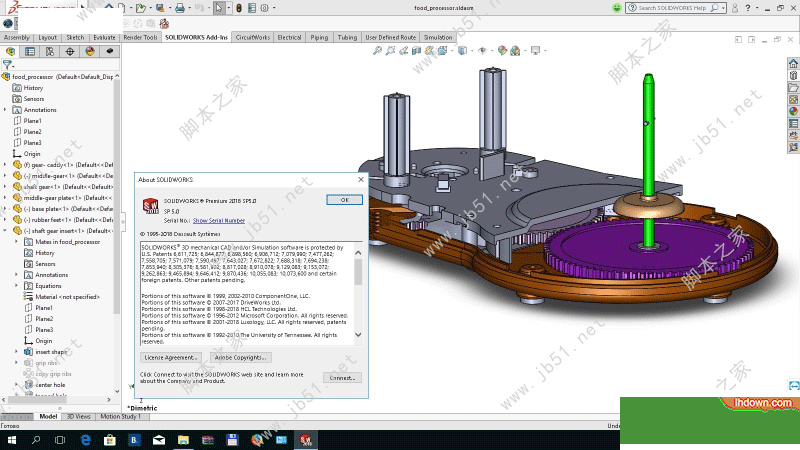Click the Adobe Copyrights button
The width and height of the screenshot is (800, 450).
pos(240,358)
